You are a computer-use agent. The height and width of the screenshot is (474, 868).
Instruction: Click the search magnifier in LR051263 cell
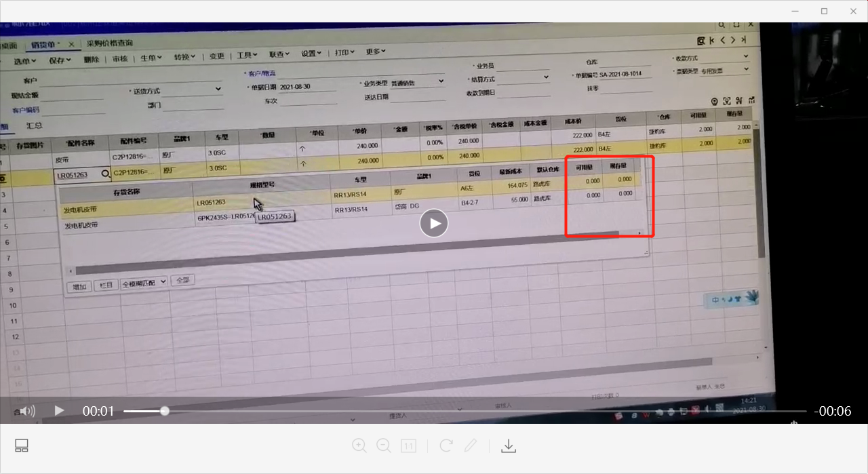pos(106,175)
